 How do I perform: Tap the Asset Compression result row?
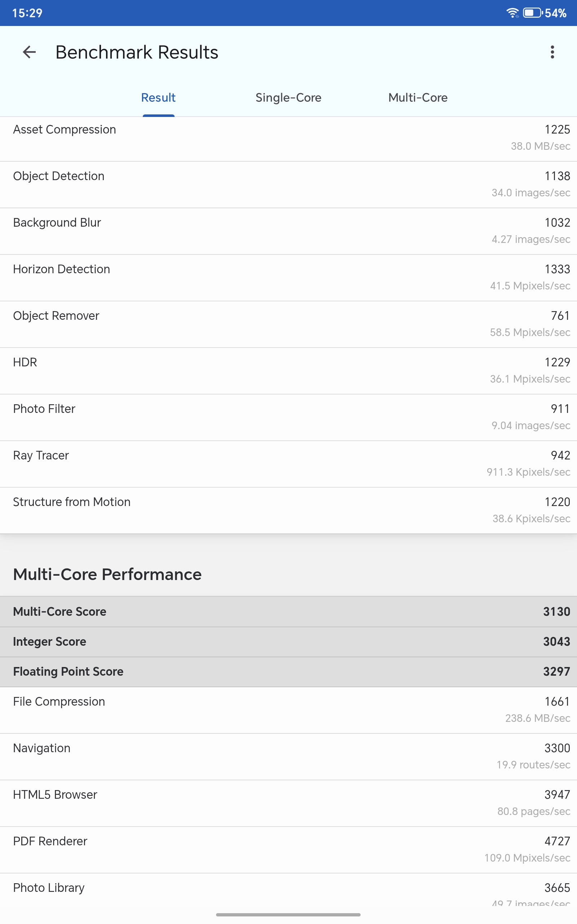[x=288, y=138]
